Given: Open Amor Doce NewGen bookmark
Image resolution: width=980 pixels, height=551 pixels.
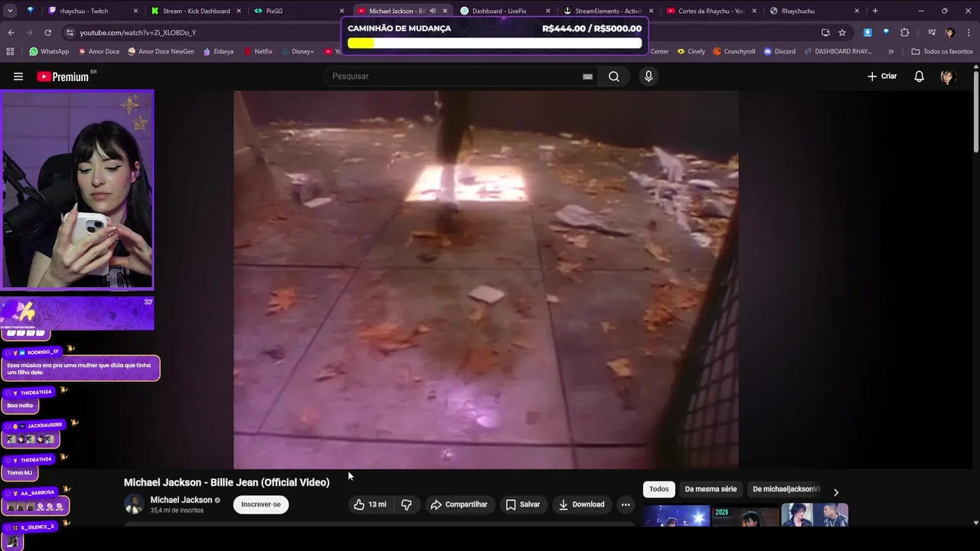Looking at the screenshot, I should coord(161,51).
